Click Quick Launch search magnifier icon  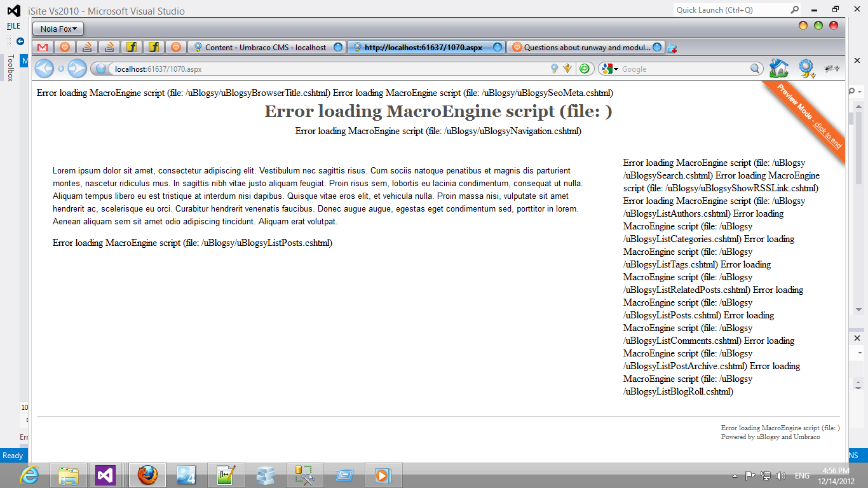point(794,10)
